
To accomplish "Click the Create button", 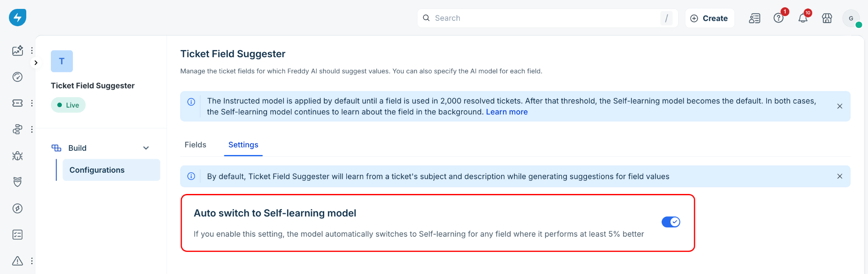I will (x=709, y=18).
